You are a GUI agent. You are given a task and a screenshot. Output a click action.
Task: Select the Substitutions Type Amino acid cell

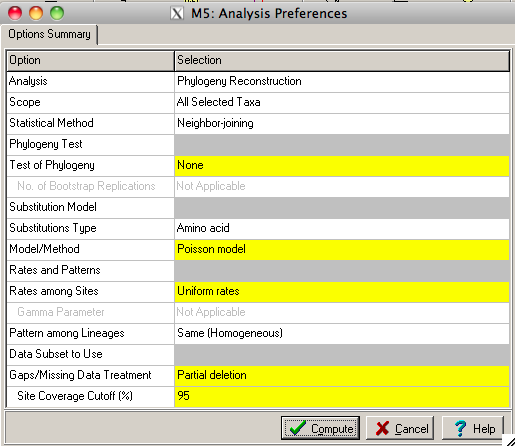[x=342, y=229]
